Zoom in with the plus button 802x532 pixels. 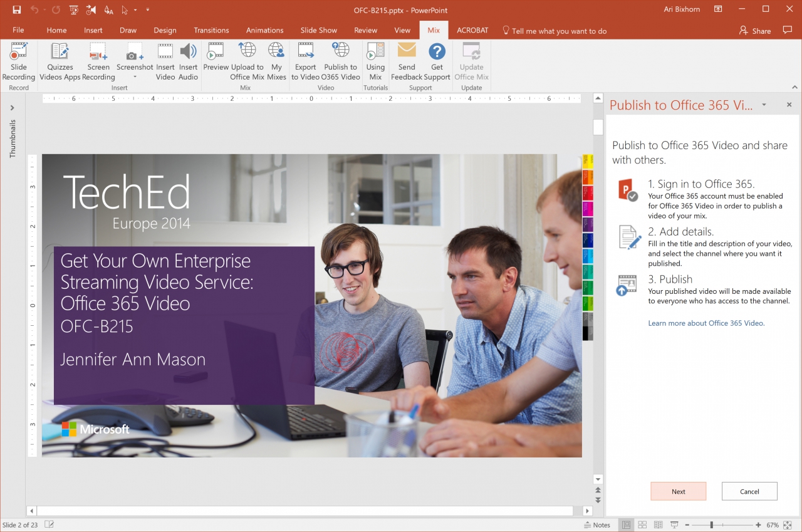tap(758, 524)
